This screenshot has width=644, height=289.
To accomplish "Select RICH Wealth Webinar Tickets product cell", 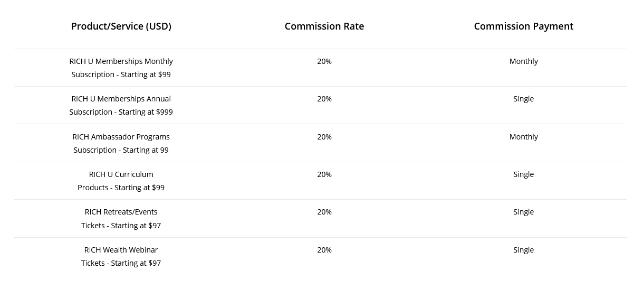I will [121, 256].
